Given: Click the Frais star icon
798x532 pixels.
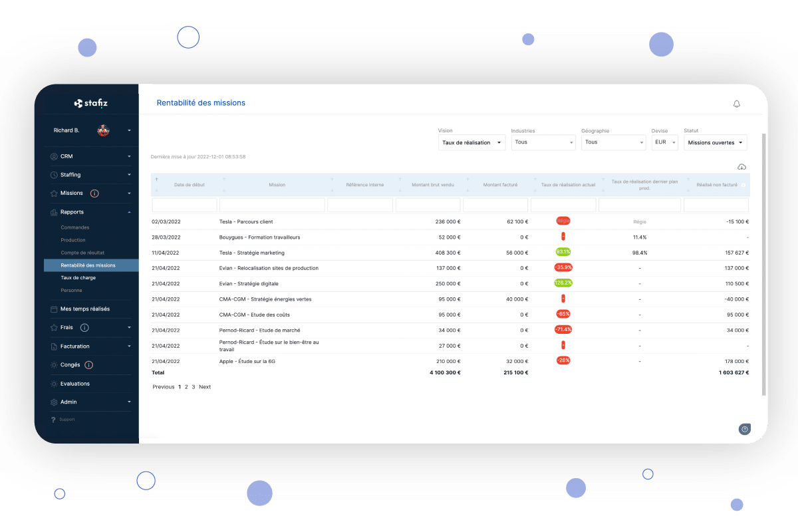Looking at the screenshot, I should (x=54, y=328).
